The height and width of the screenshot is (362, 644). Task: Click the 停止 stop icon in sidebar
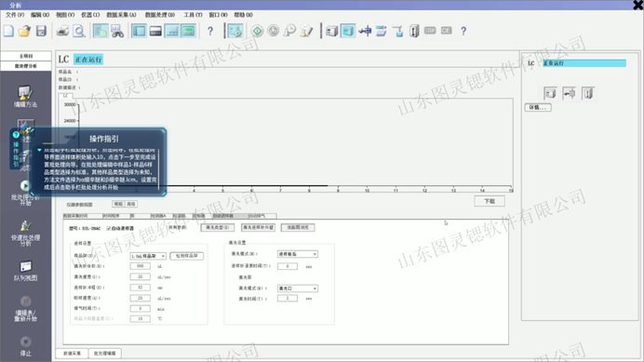(x=25, y=346)
